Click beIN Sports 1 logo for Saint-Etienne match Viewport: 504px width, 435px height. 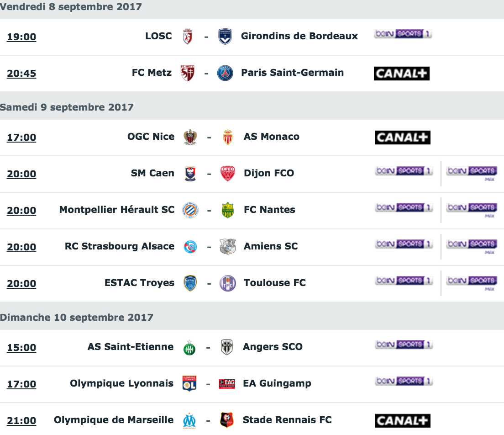coord(404,345)
